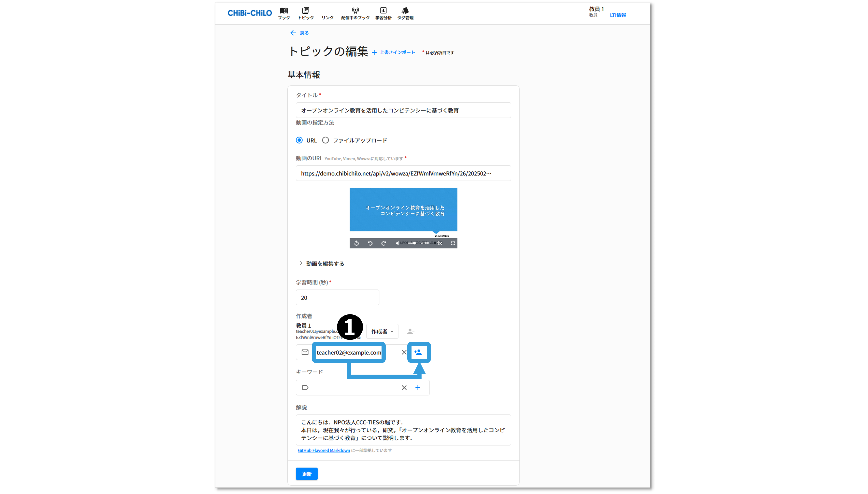Image resolution: width=868 pixels, height=494 pixels.
Task: Clear the keyword field with X
Action: point(404,387)
